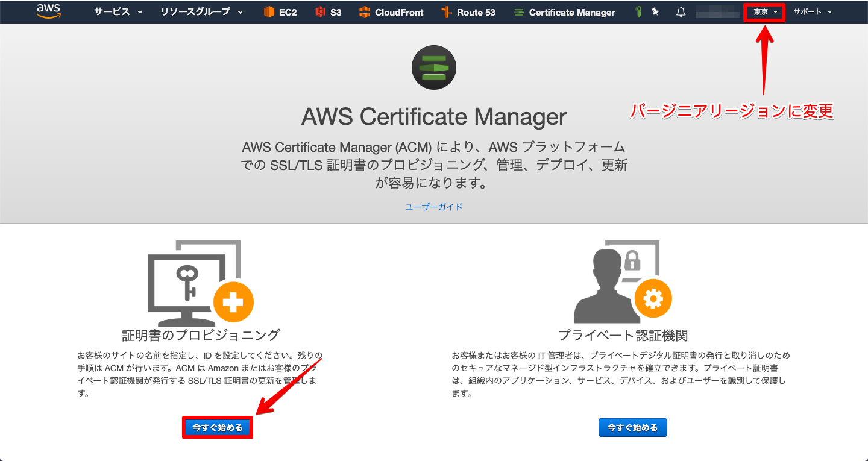Click the AWS Certificate Manager logo
Viewport: 868px width, 461px height.
pos(433,67)
